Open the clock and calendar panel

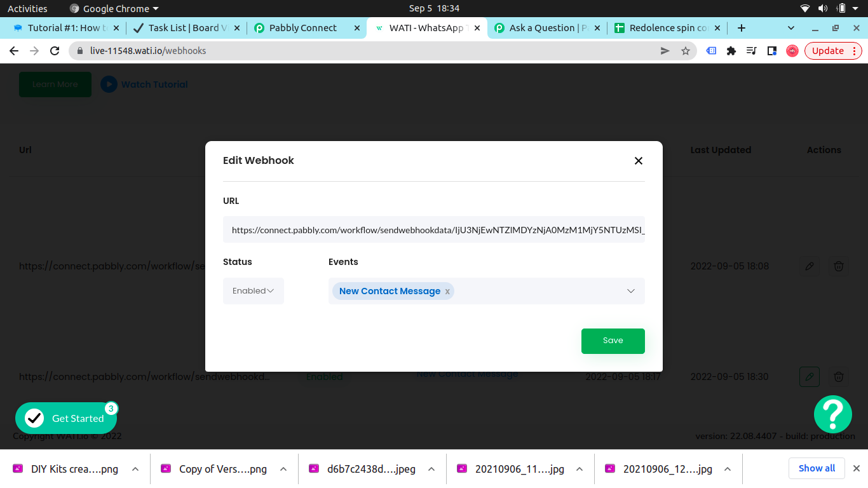434,8
